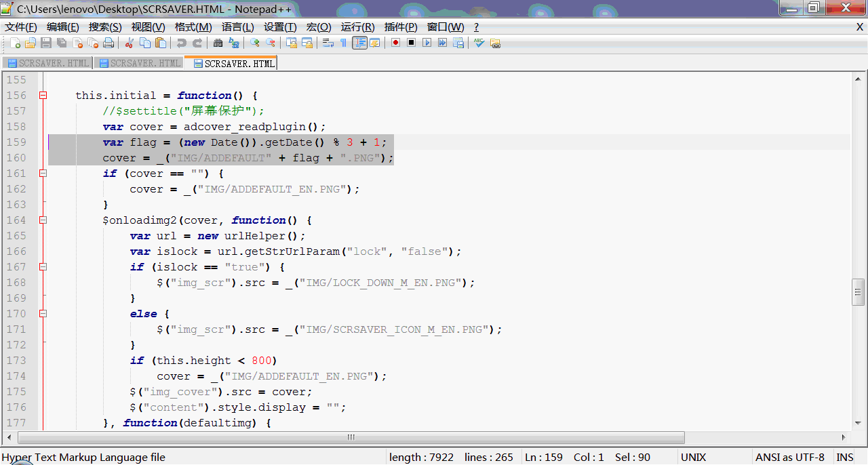Switch to the first SCRSAVER.HTML tab

coord(47,63)
